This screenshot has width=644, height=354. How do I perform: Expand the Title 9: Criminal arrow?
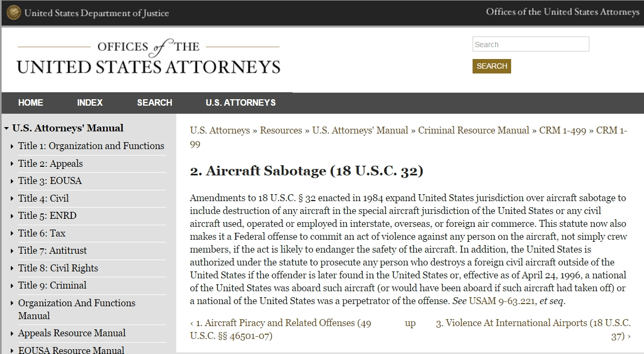[x=12, y=285]
